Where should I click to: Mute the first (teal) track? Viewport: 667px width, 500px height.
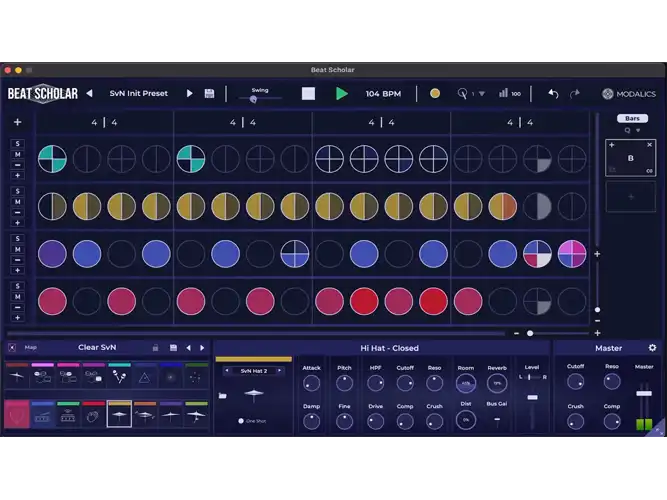pos(17,154)
